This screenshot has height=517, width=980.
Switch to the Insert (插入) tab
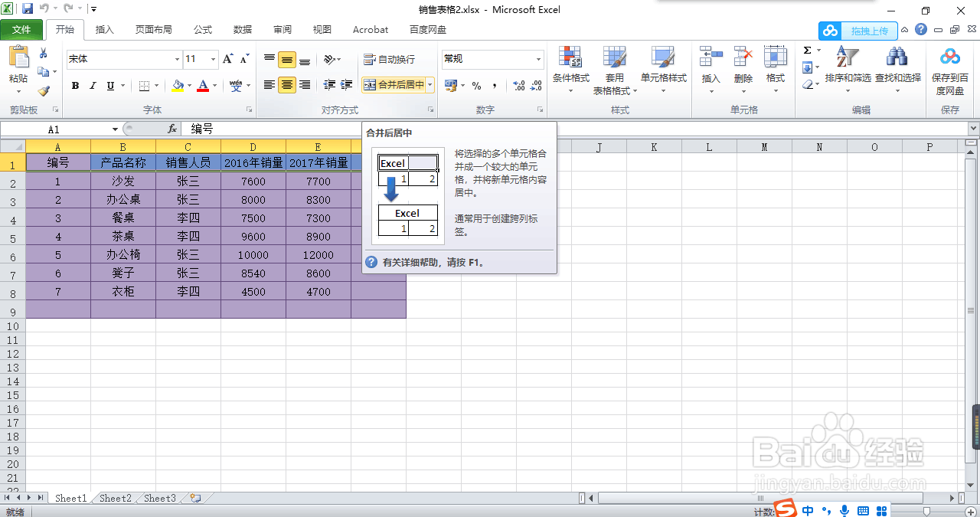pos(104,30)
